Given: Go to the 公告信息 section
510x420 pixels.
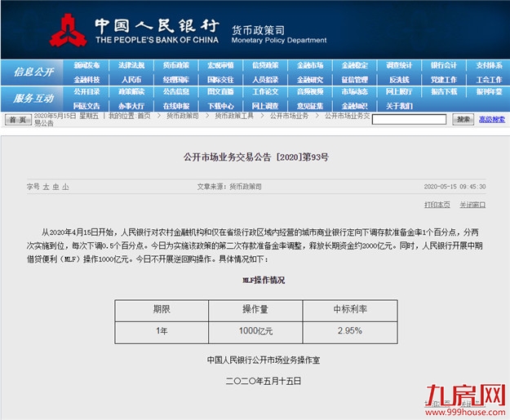Looking at the screenshot, I should pyautogui.click(x=176, y=91).
